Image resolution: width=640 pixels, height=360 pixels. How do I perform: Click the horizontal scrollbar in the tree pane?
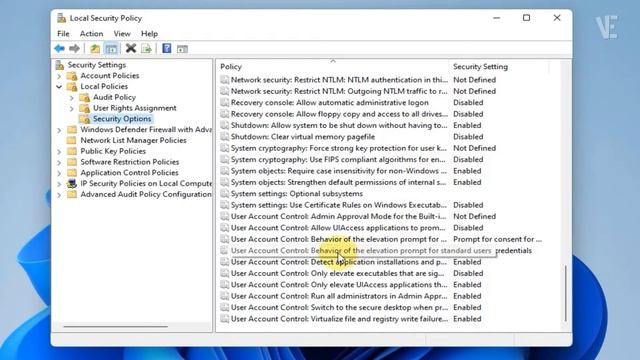tap(116, 327)
